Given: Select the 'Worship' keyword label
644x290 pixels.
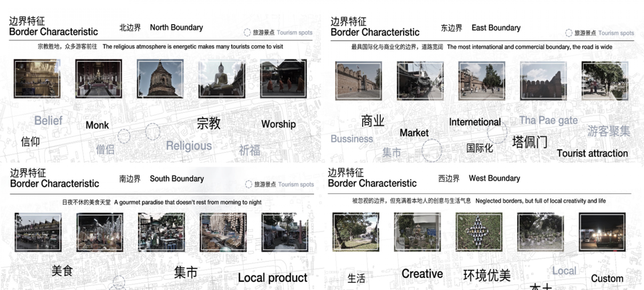Looking at the screenshot, I should 279,124.
